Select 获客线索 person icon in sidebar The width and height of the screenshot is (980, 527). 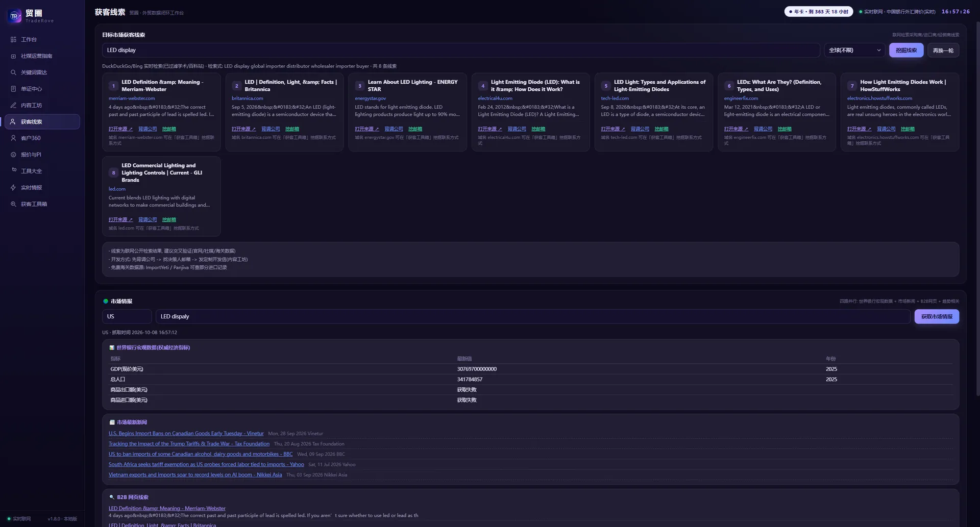13,122
